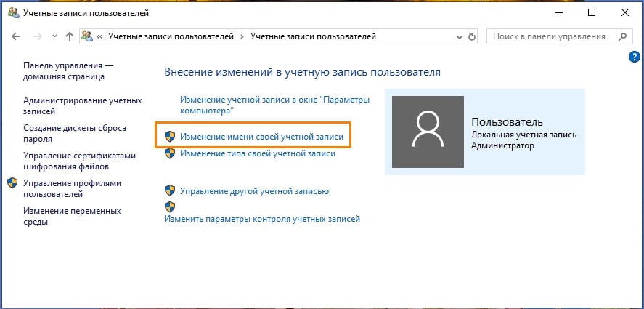
Task: Click the search magnifier icon
Action: pos(621,36)
